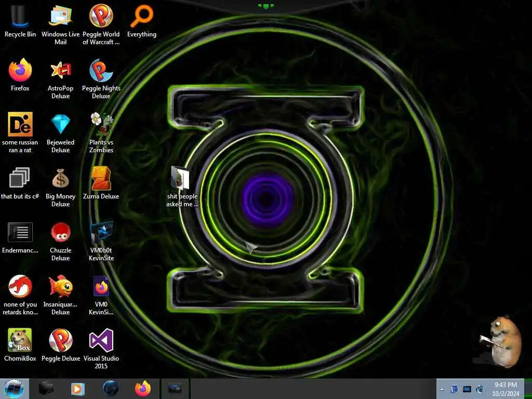Launch the media player from taskbar
The image size is (532, 399).
click(x=78, y=389)
